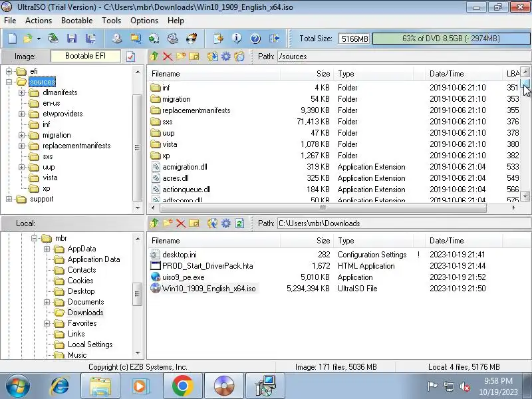The width and height of the screenshot is (532, 399).
Task: Save the image with floppy icon
Action: pyautogui.click(x=72, y=39)
